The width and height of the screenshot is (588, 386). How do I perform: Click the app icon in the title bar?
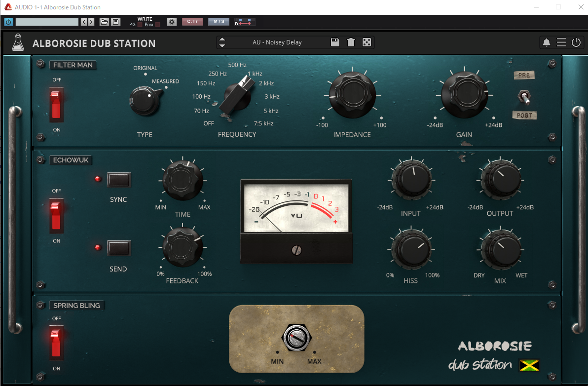(8, 7)
